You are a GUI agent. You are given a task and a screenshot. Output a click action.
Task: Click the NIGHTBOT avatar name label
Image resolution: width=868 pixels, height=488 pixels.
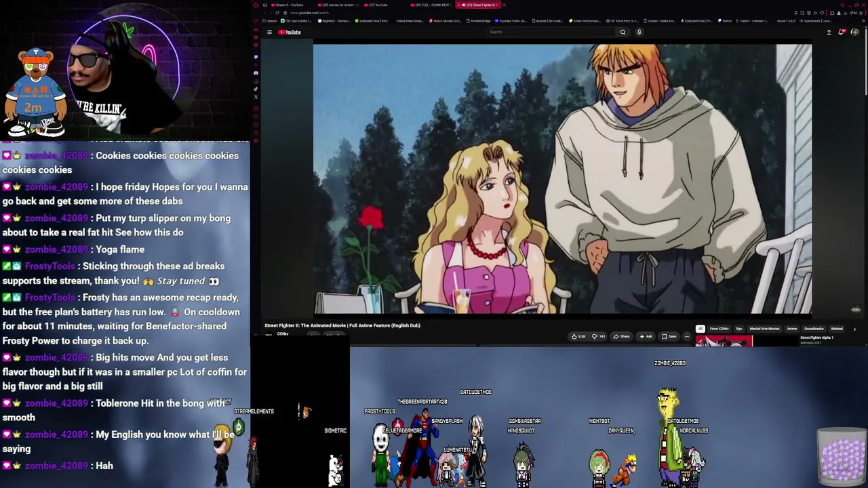tap(599, 421)
